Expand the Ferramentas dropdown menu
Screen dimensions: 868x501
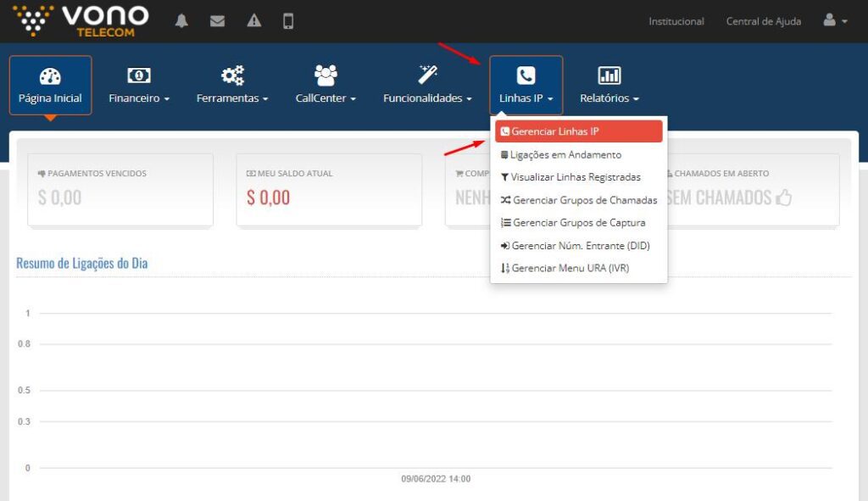tap(232, 86)
